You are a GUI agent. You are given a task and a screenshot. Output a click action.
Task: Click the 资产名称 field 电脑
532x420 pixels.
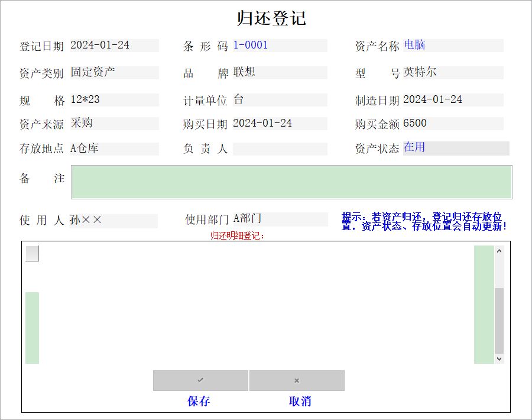click(x=453, y=46)
